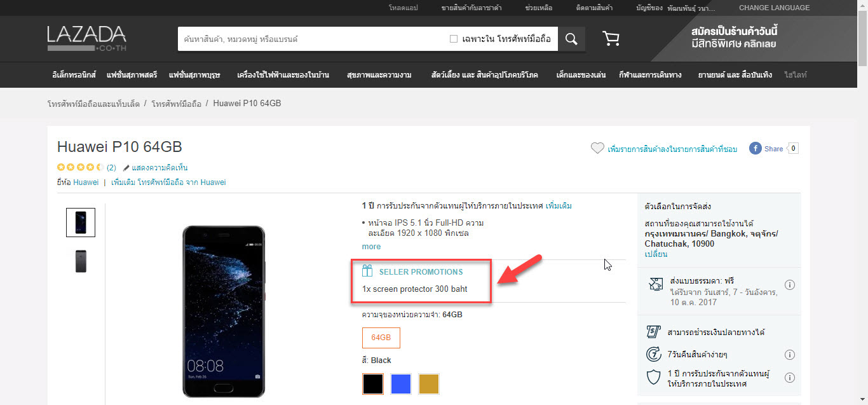This screenshot has height=405, width=868.
Task: Open the สัตว์เลี้ยง และ สินค้าอุปโภคบริโภค menu
Action: (484, 75)
